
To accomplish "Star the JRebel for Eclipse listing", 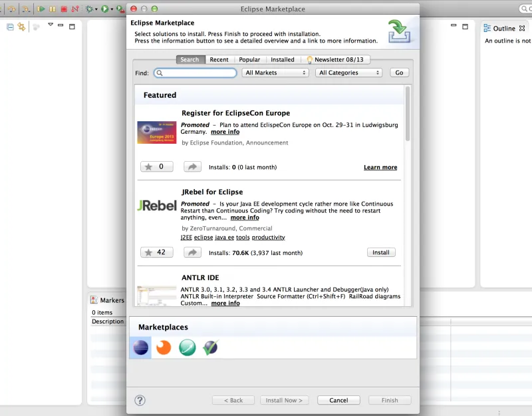I will (156, 252).
